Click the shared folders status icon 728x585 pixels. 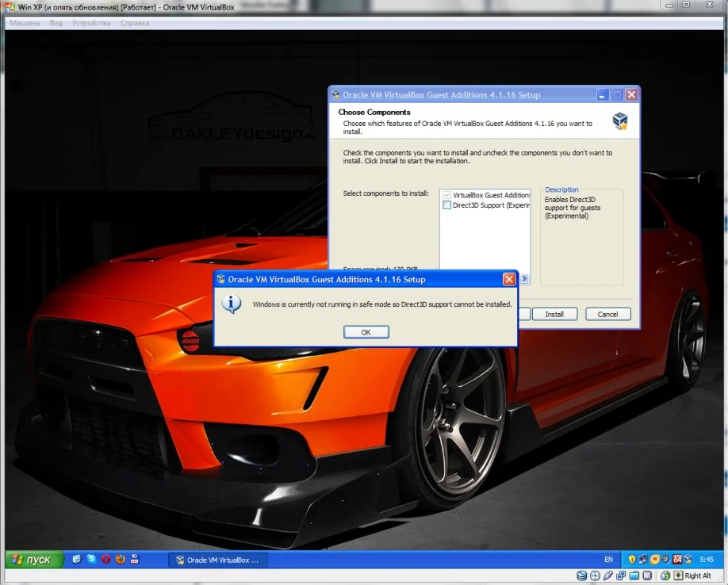point(635,575)
